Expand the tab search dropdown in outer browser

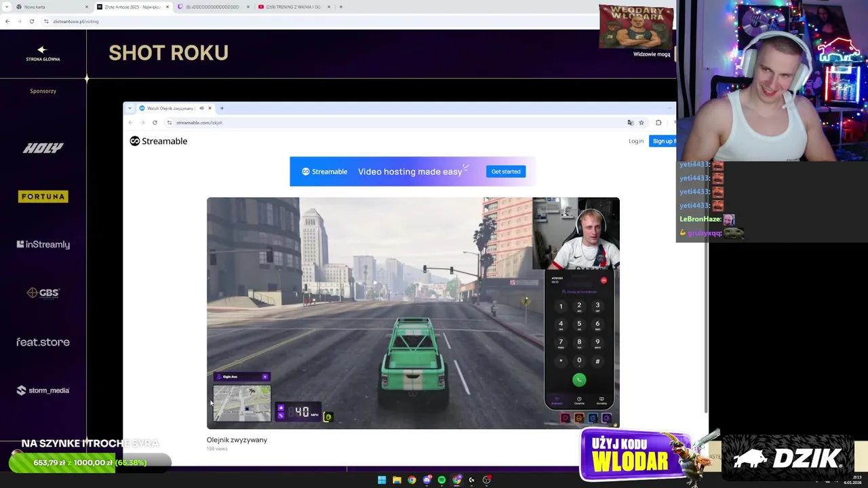(6, 7)
